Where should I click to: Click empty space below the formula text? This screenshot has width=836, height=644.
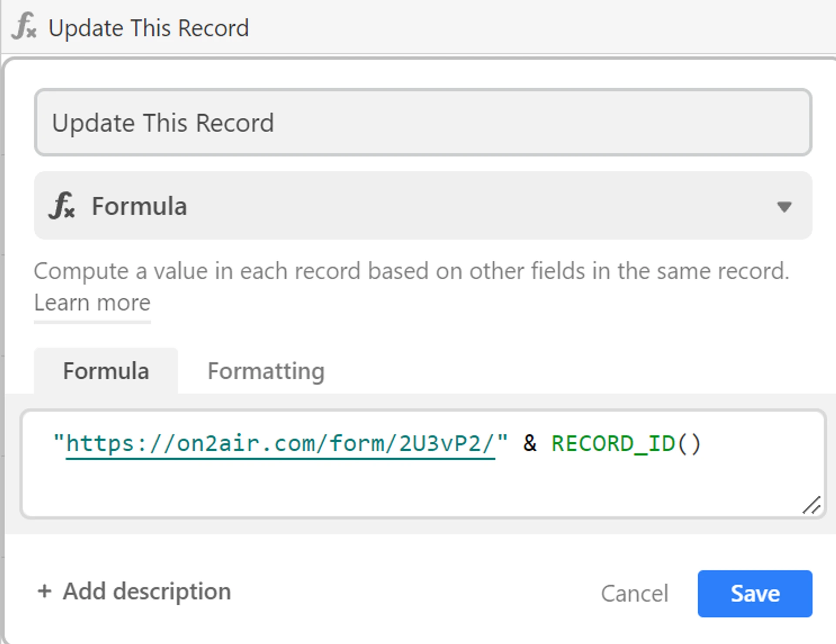point(392,487)
